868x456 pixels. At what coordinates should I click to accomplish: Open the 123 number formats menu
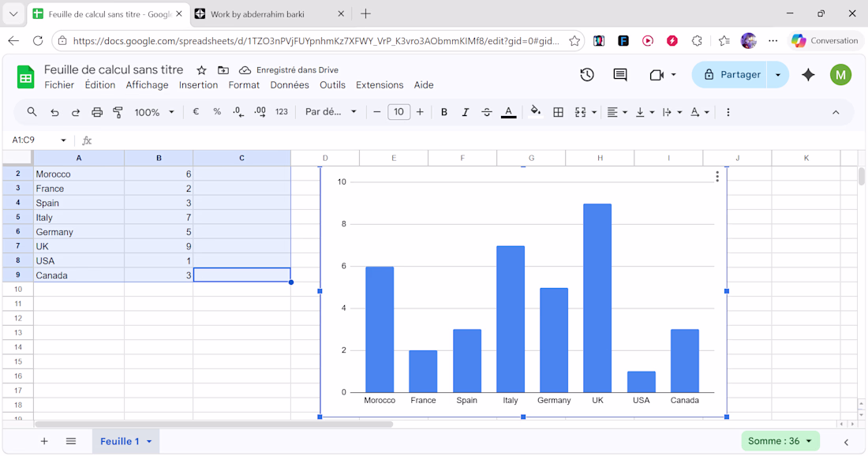tap(281, 112)
